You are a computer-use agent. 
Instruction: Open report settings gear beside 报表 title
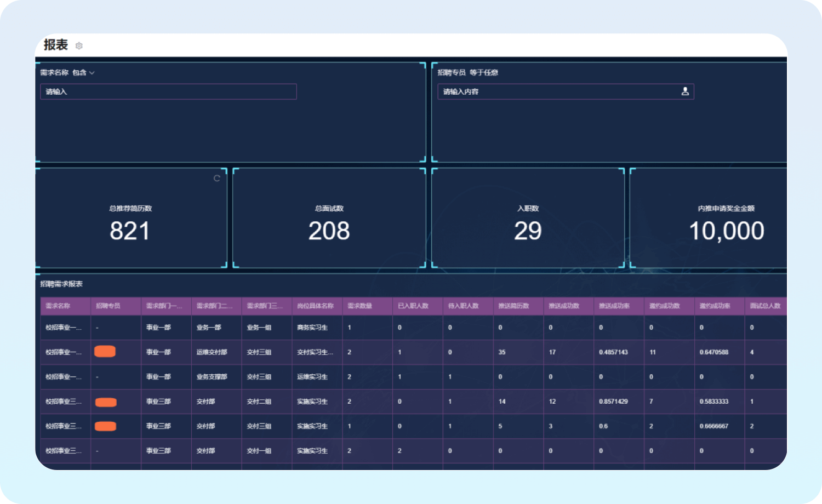click(79, 46)
